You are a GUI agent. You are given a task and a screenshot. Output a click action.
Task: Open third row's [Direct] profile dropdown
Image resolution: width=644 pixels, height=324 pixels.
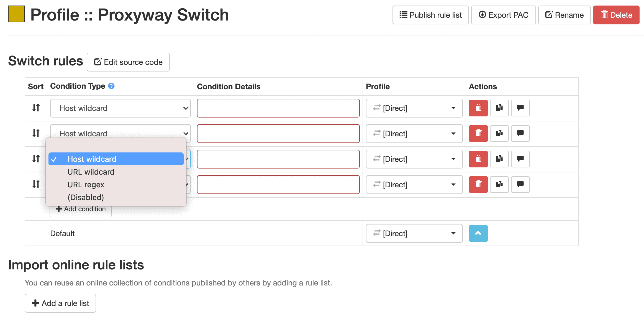[x=414, y=159]
